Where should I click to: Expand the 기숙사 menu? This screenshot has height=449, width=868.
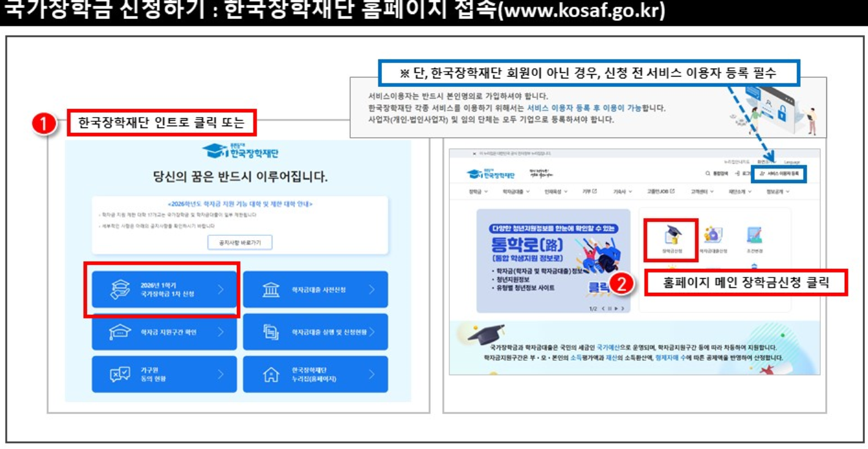point(623,192)
